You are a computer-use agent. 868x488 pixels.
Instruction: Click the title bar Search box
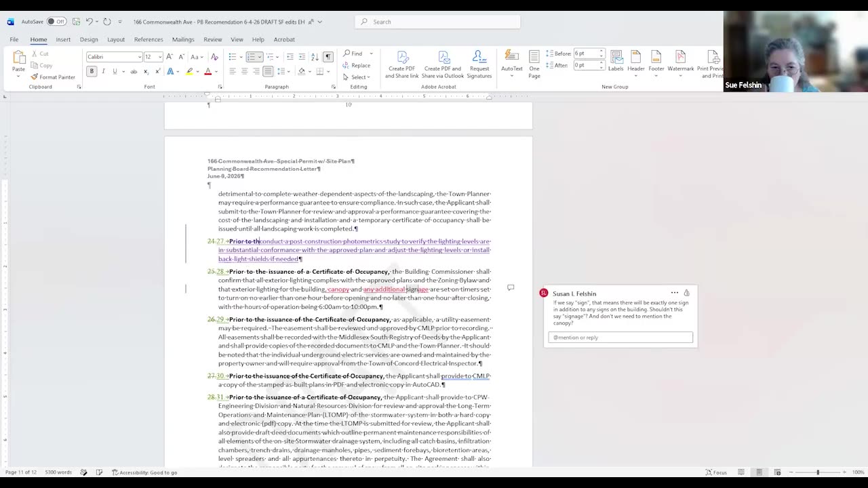437,22
